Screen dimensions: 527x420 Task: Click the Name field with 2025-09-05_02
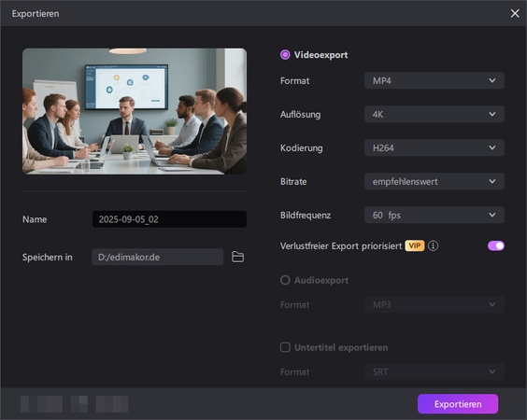tap(169, 219)
